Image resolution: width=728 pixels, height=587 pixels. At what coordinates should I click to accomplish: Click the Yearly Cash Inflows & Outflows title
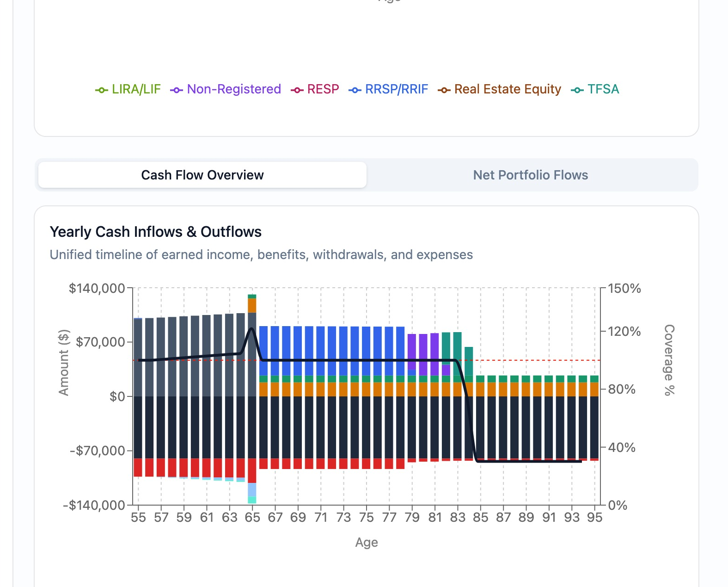[156, 232]
